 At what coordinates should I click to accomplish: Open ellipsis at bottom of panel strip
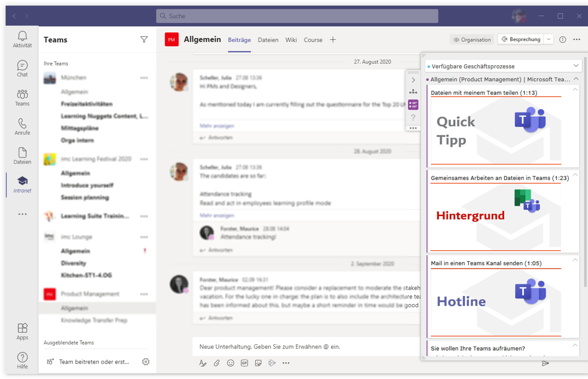(413, 128)
